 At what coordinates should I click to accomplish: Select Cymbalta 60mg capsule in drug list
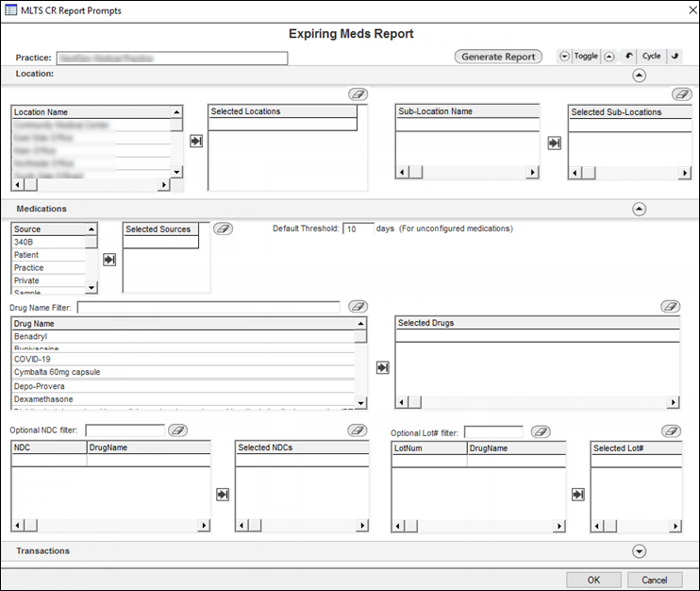click(x=183, y=372)
